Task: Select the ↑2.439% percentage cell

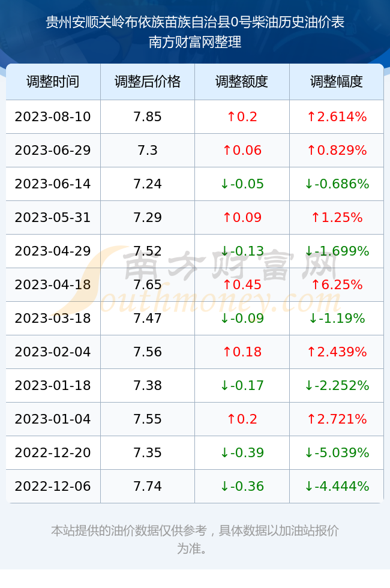Action: tap(337, 352)
